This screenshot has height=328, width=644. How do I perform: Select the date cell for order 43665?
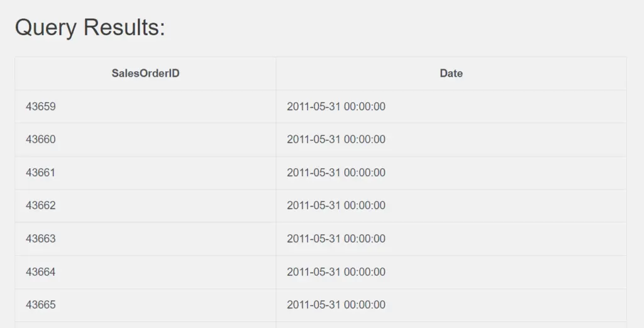coord(451,305)
